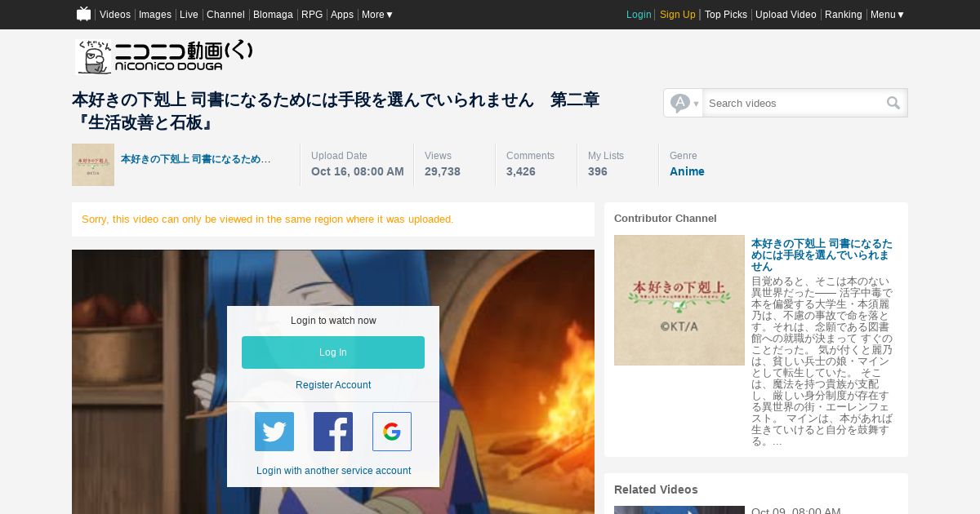The height and width of the screenshot is (514, 980).
Task: Expand the More menu in top bar
Action: pyautogui.click(x=377, y=15)
